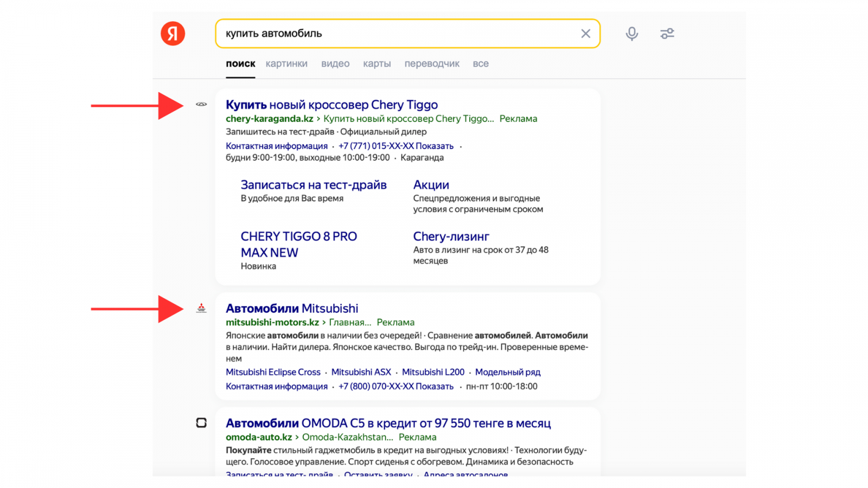Open the переводчик tab
The width and height of the screenshot is (868, 488).
(432, 64)
